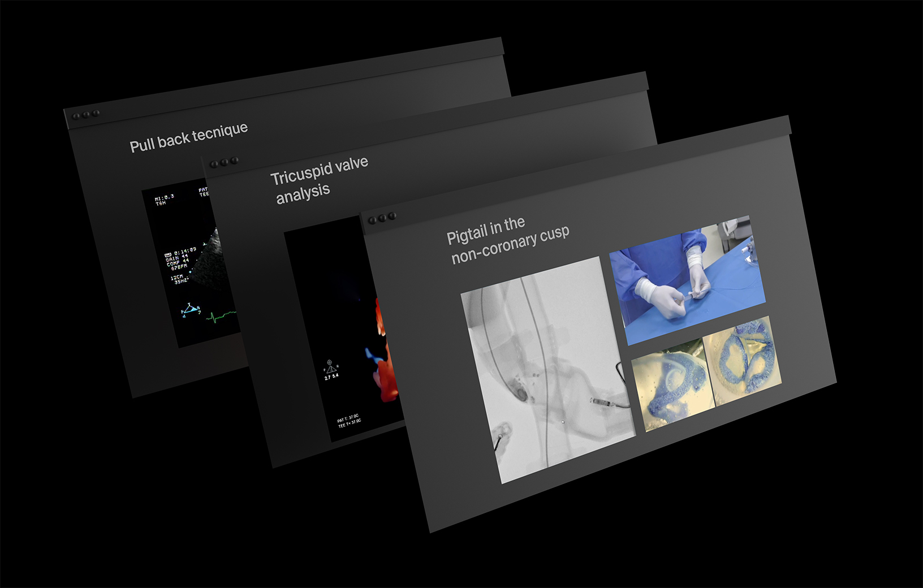Click the third window dot of Tricuspid valve window
This screenshot has width=923, height=588.
(x=234, y=160)
